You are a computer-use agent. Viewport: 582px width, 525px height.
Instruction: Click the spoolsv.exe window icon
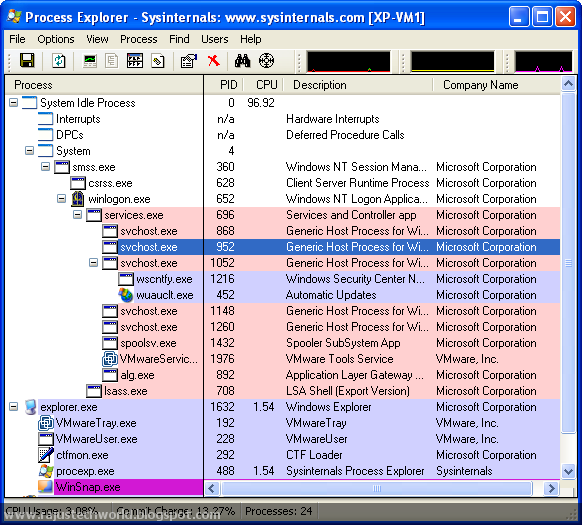109,343
